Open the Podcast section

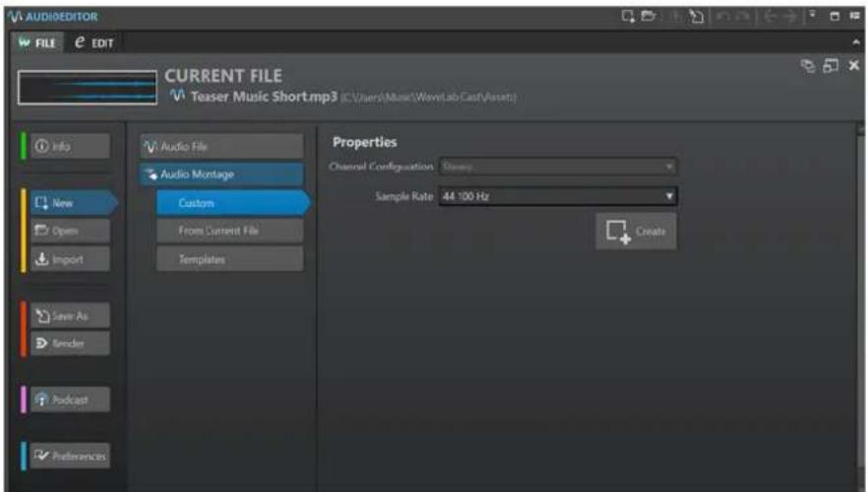pyautogui.click(x=70, y=400)
